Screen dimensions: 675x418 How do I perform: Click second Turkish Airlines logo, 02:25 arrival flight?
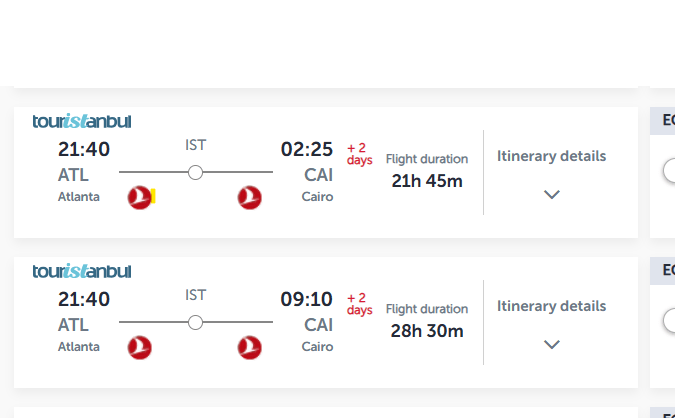249,197
